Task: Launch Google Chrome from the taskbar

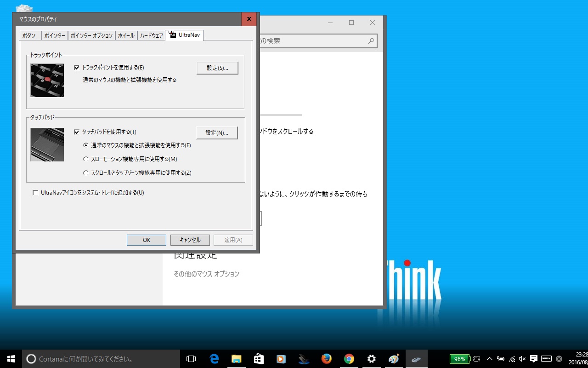Action: [349, 359]
